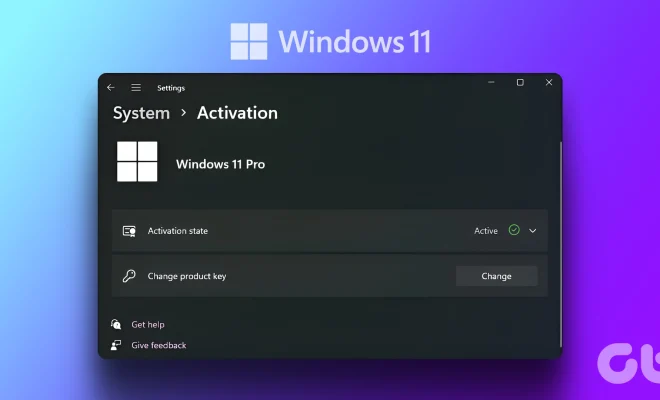The width and height of the screenshot is (660, 400).
Task: Click the green Active checkmark icon
Action: (x=514, y=230)
